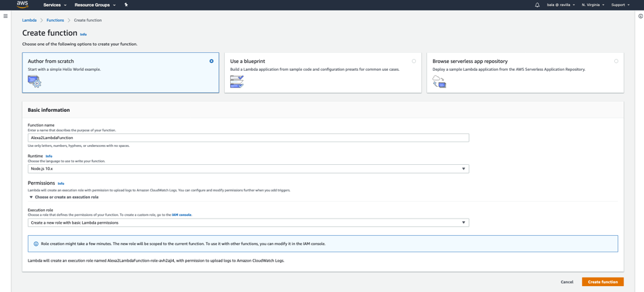
Task: Click the info circle icon in role creation notice
Action: [x=36, y=244]
